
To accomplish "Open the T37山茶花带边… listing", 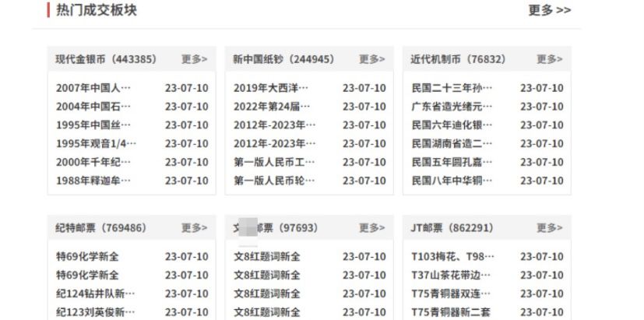I will 451,275.
